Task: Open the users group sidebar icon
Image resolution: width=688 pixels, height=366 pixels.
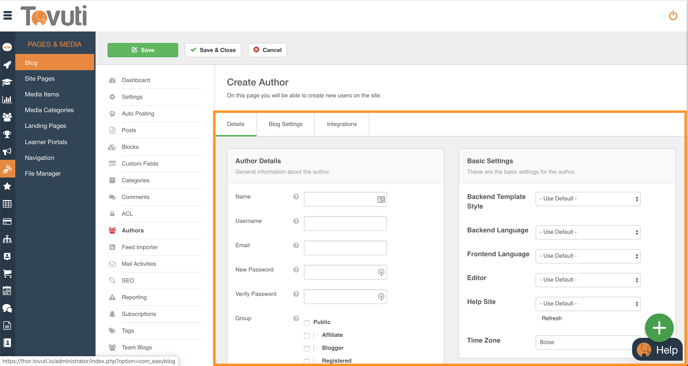Action: 7,117
